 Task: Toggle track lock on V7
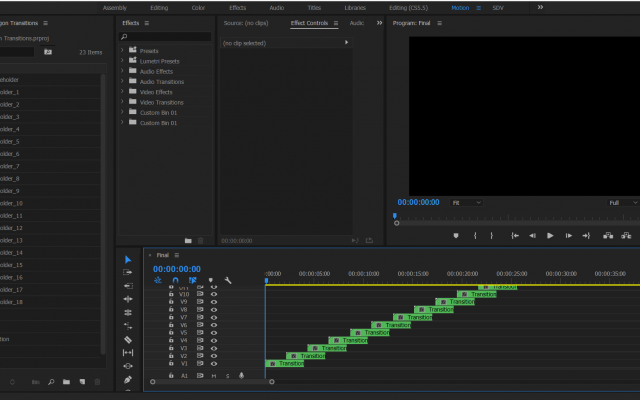coord(171,317)
